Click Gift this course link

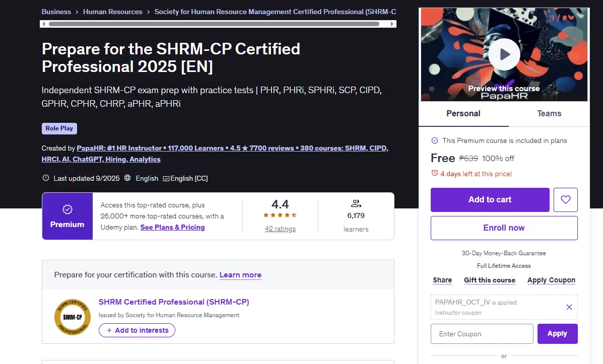[x=490, y=280]
